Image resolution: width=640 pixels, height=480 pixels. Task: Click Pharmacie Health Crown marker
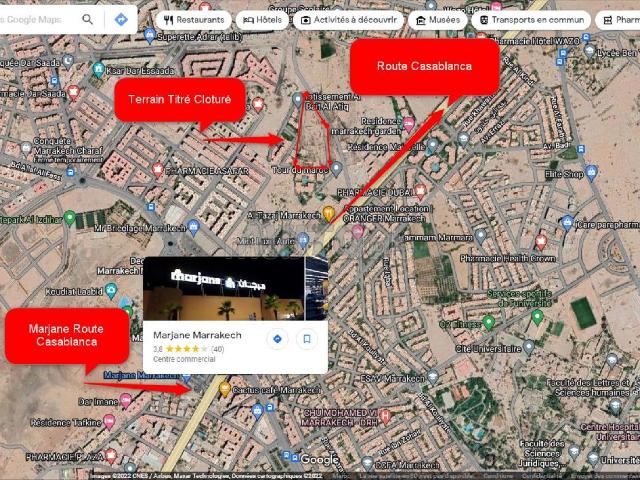541,242
